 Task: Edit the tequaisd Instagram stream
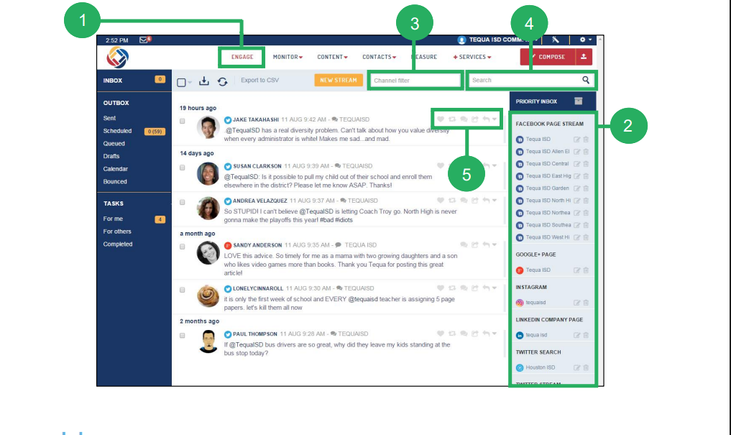pyautogui.click(x=577, y=303)
